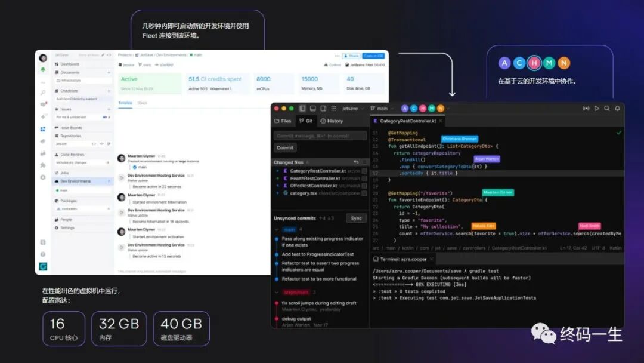Select commit 'Refactor test to be more functional'
This screenshot has width=644, height=363.
[319, 279]
